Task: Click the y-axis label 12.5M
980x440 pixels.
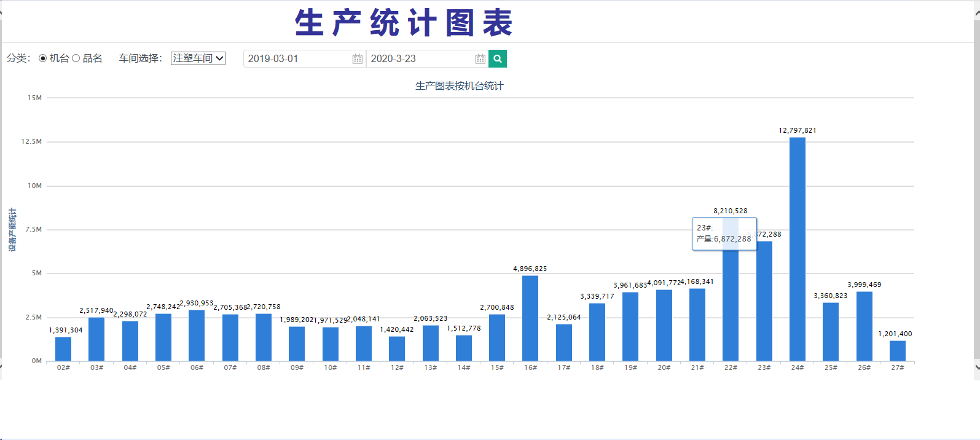Action: point(31,141)
